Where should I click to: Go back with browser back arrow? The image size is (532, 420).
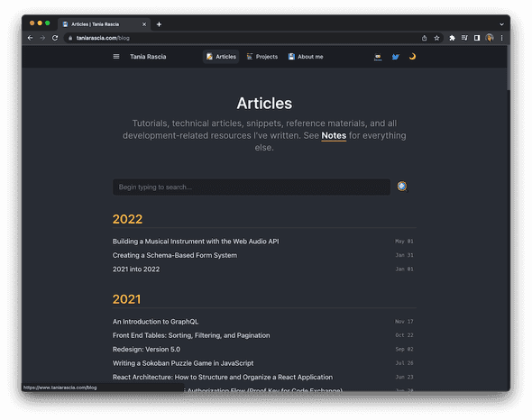pos(30,38)
